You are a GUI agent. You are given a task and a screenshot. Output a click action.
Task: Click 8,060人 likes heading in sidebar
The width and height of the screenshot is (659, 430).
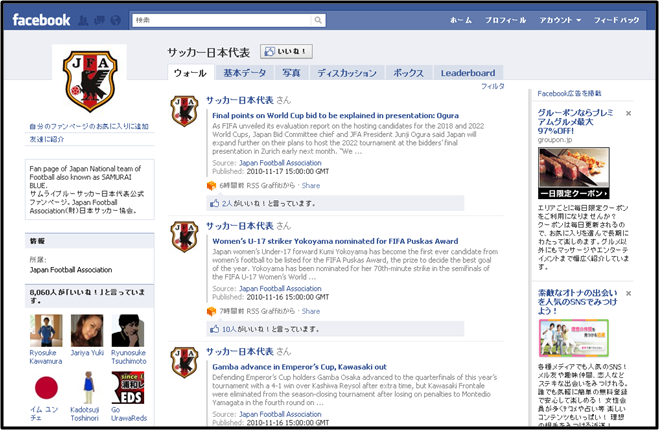[87, 296]
